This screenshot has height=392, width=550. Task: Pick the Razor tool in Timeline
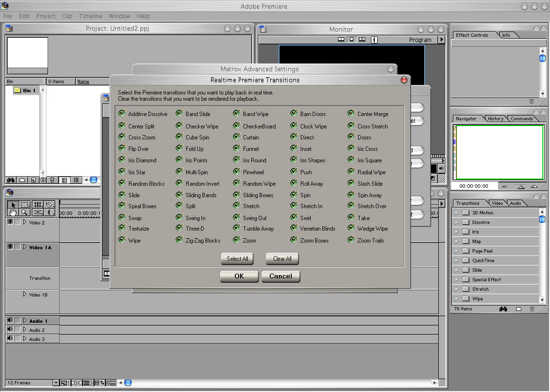[50, 205]
